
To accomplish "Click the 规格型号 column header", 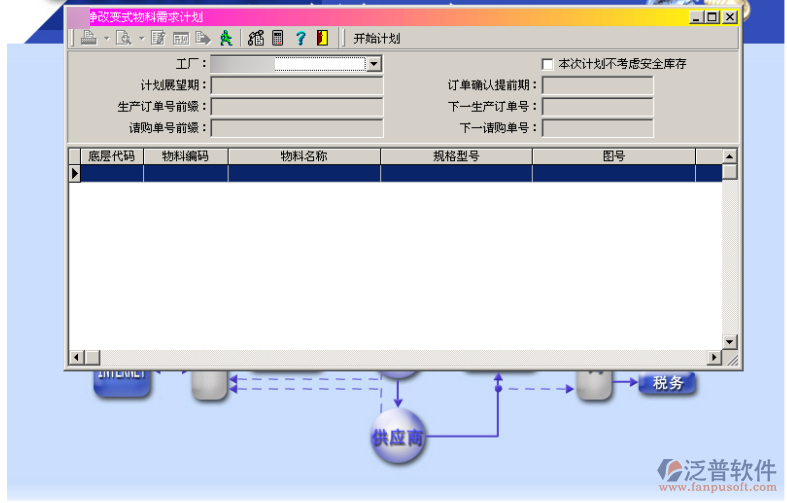I will [x=456, y=156].
